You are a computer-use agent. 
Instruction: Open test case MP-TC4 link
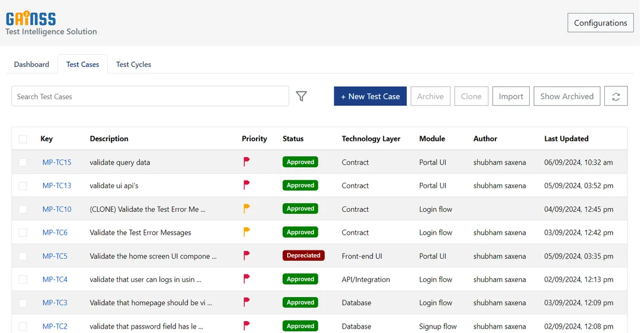55,279
